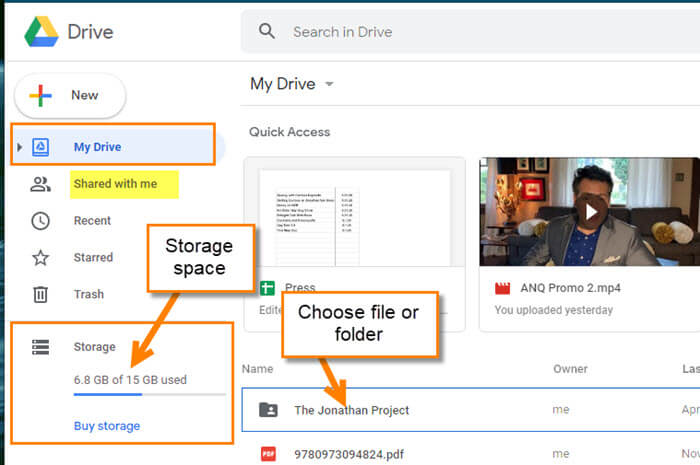Viewport: 700px width, 465px height.
Task: Select Recent in the sidebar
Action: point(92,221)
